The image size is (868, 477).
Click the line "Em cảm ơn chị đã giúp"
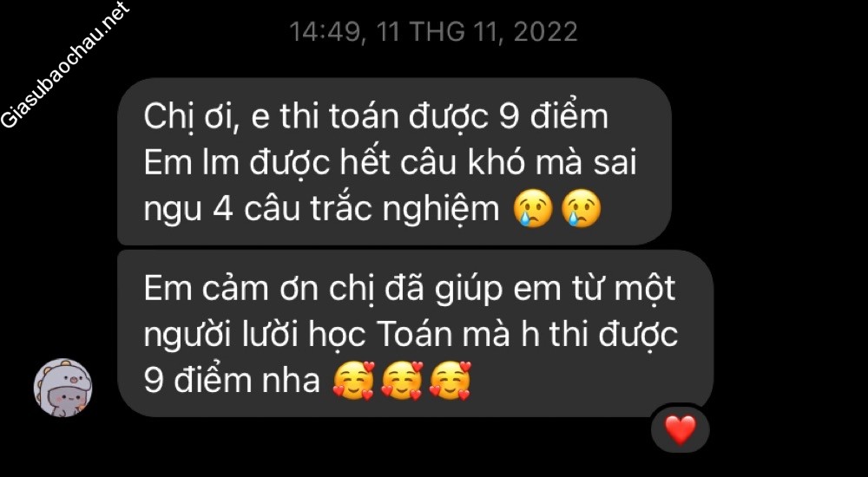pos(410,290)
